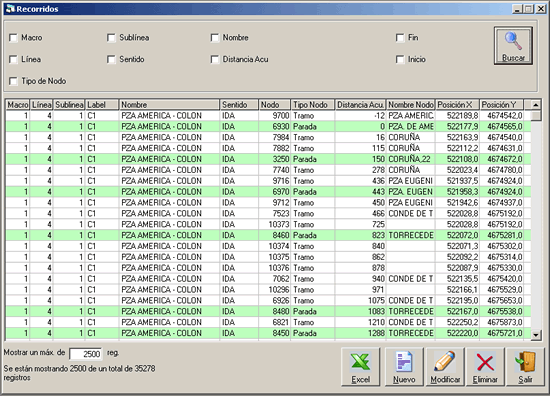Click the table scrollbar down arrow
Image resolution: width=550 pixels, height=396 pixels.
(536, 335)
